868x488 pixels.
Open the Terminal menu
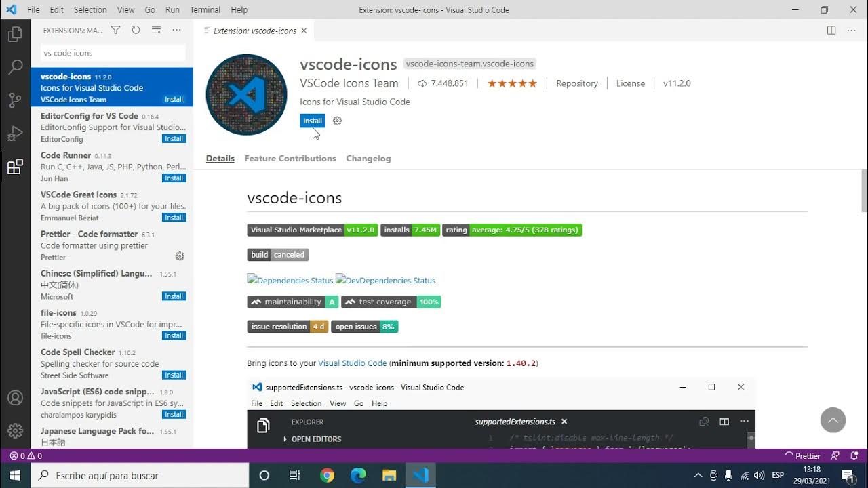click(x=205, y=10)
